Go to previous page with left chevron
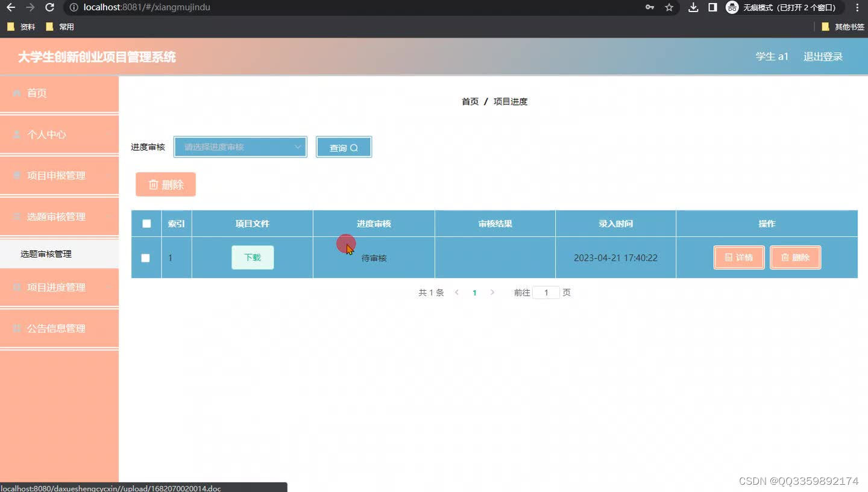 coord(457,292)
